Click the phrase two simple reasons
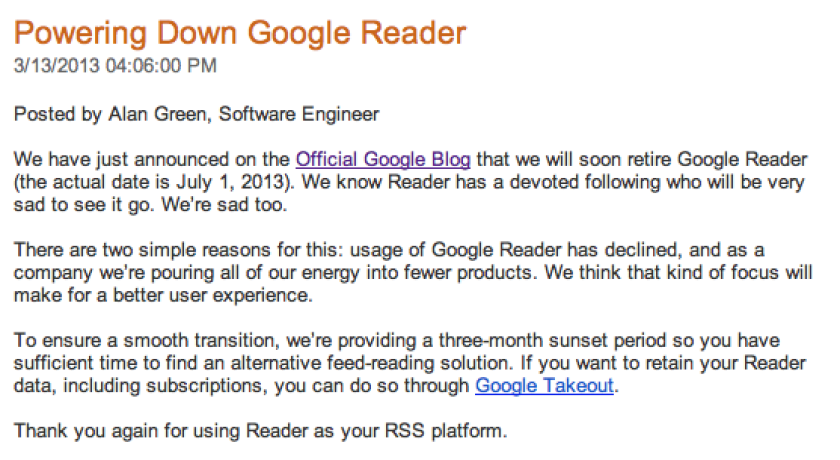840x460 pixels. tap(187, 250)
